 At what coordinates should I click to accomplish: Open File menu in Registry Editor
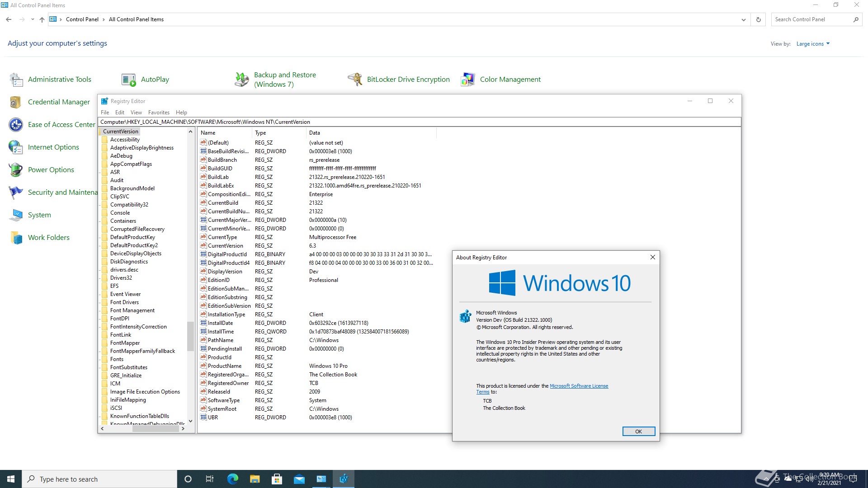[105, 113]
